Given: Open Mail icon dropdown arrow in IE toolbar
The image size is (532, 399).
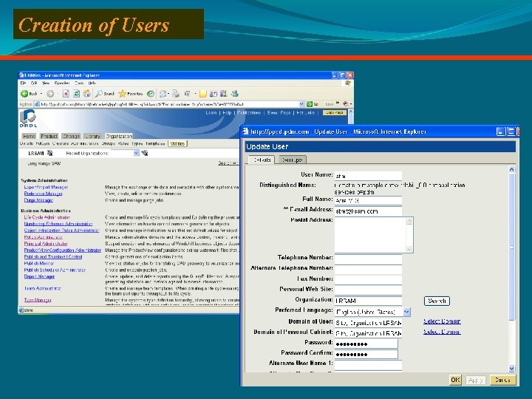Looking at the screenshot, I should (x=168, y=94).
